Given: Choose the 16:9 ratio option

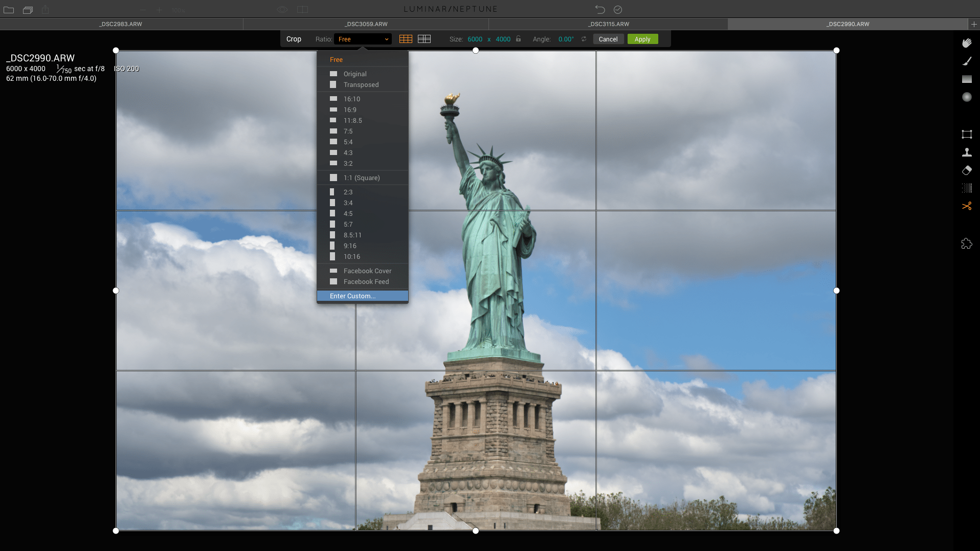Looking at the screenshot, I should (350, 110).
